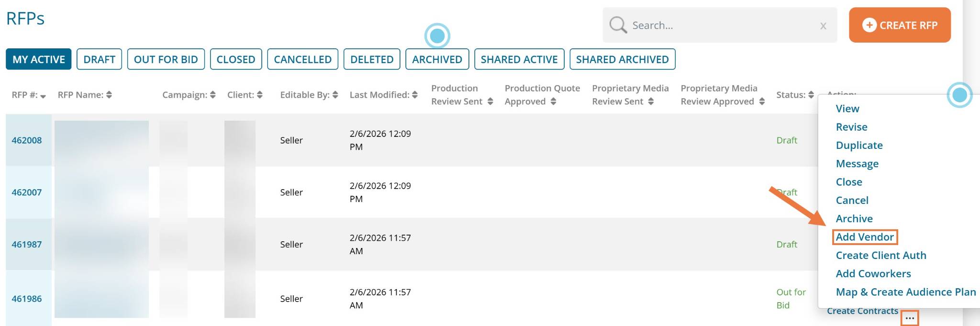Sort by Proprietary Media Review Approved
Viewport: 980px width, 326px height.
click(x=762, y=101)
